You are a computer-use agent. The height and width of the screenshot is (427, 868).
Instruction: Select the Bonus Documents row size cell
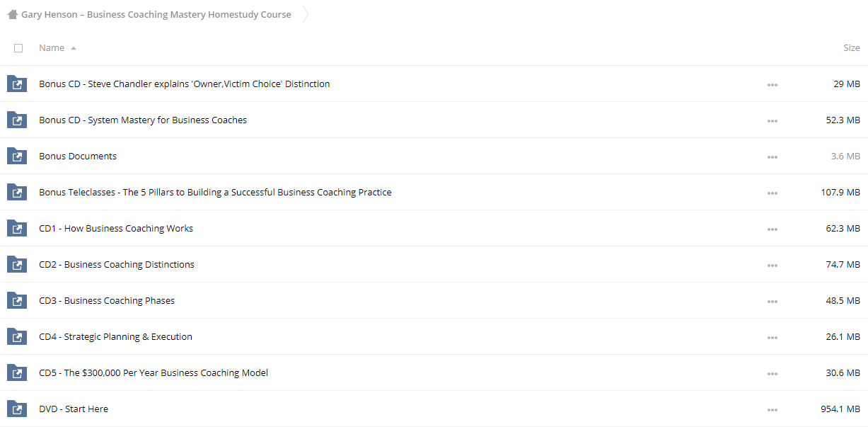click(845, 156)
